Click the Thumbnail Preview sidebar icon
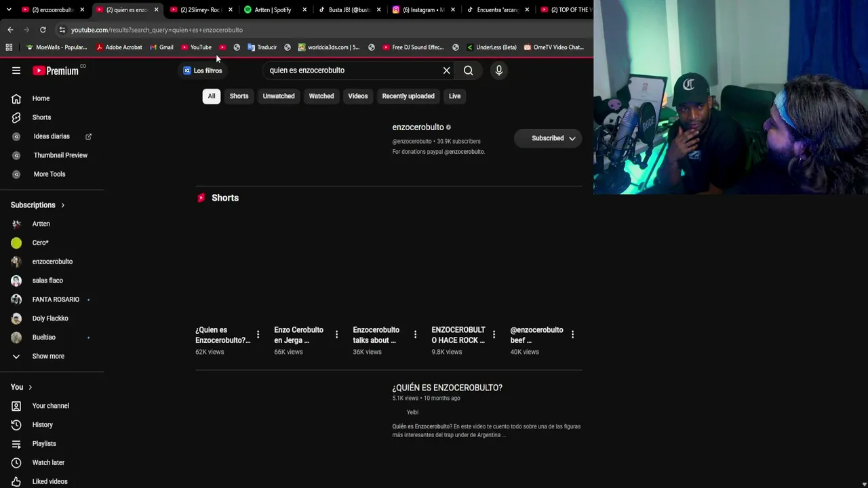The width and height of the screenshot is (868, 488). click(16, 155)
